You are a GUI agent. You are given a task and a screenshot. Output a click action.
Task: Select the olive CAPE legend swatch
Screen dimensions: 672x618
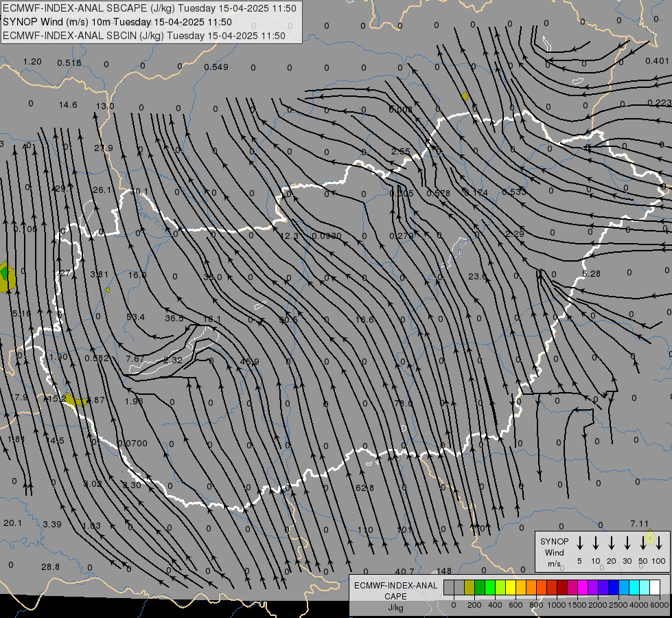click(x=470, y=588)
